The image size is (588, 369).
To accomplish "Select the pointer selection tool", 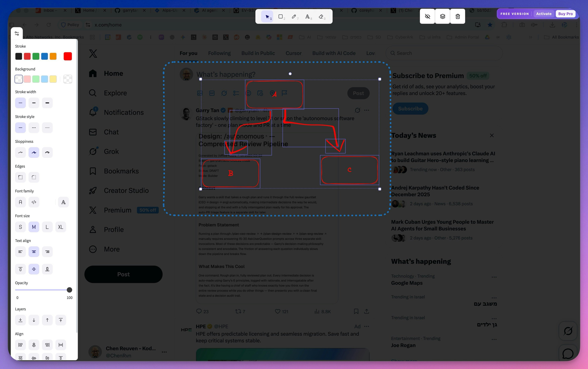I will [267, 16].
